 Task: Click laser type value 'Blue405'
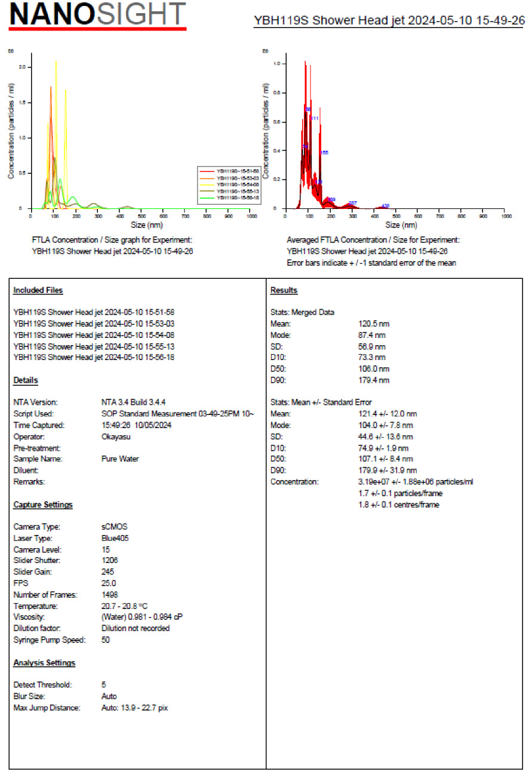[x=116, y=538]
